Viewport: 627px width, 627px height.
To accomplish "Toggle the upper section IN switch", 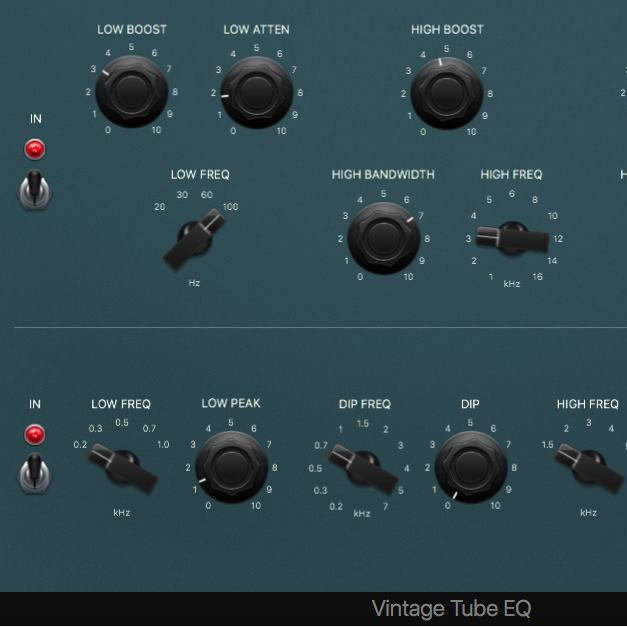I will coord(35,188).
